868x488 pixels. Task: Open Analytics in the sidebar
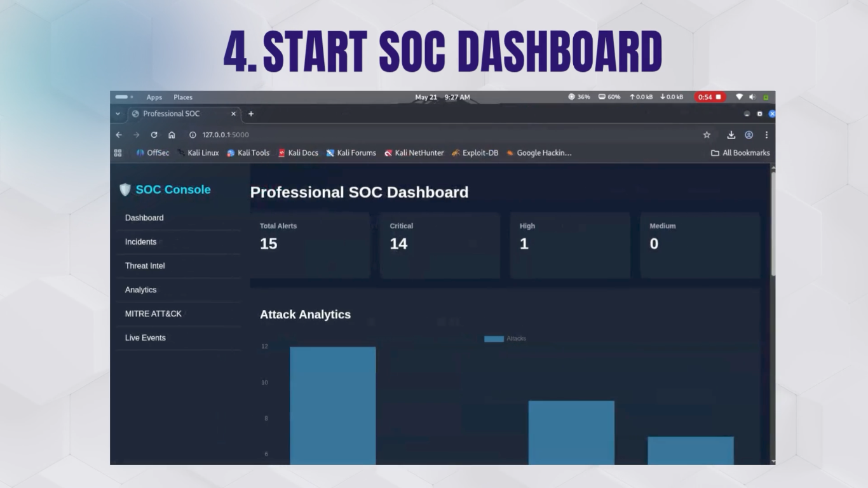click(x=140, y=290)
